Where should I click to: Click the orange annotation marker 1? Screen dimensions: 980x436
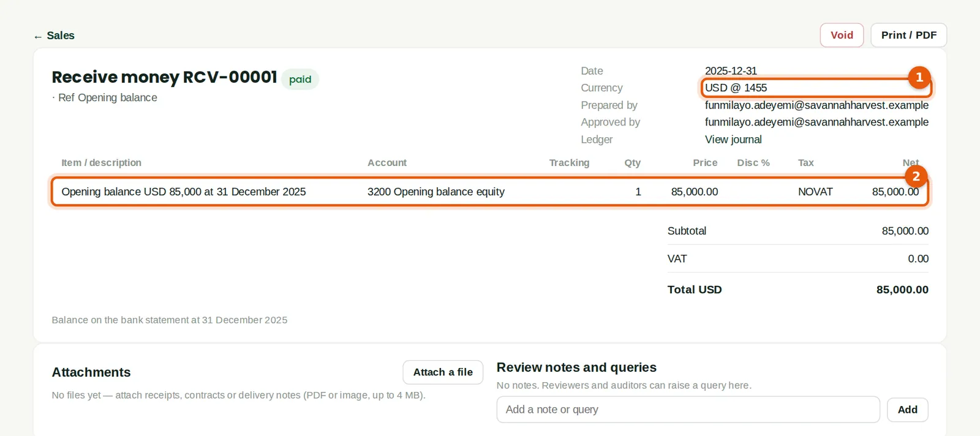pos(919,77)
